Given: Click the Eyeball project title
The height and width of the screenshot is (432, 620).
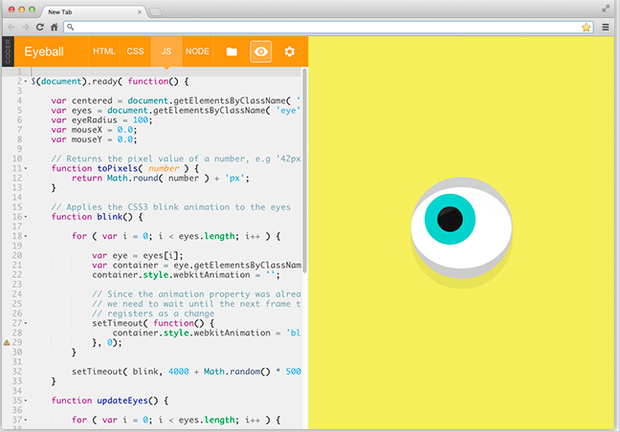Looking at the screenshot, I should [x=44, y=52].
